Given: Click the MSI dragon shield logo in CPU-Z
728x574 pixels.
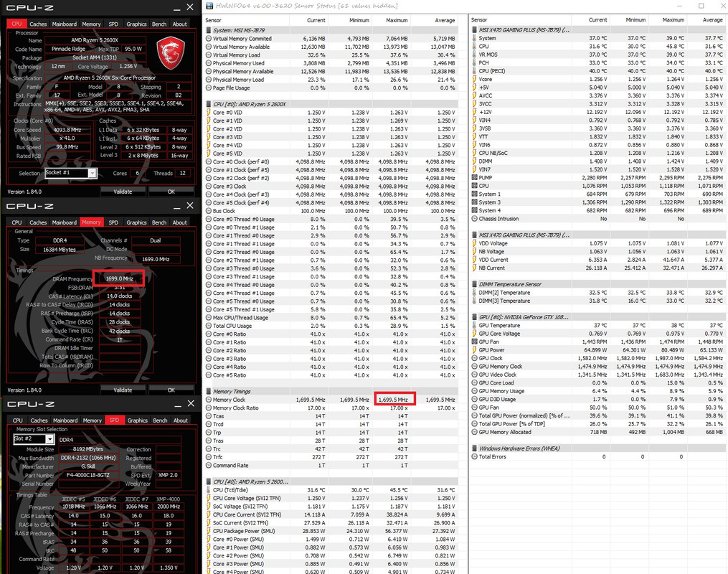Looking at the screenshot, I should click(171, 53).
